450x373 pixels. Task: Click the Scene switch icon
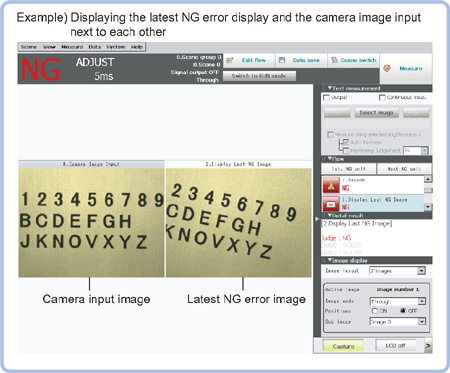click(x=334, y=60)
